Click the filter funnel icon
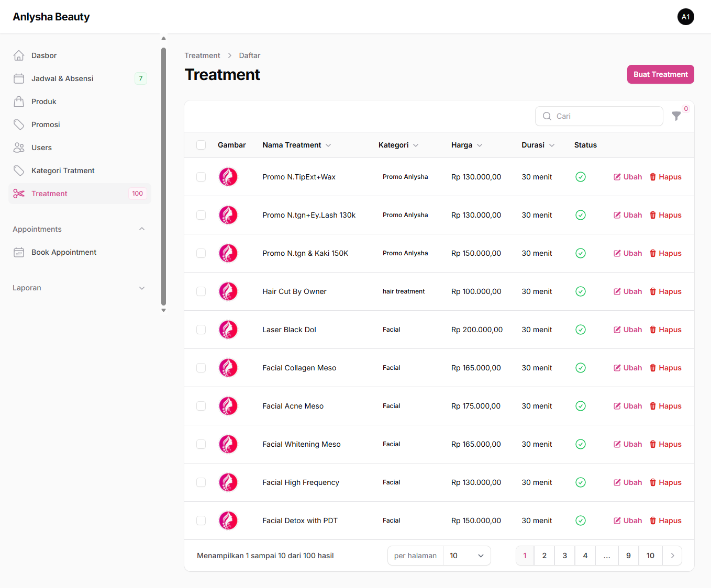Screen dimensions: 711x588 click(x=676, y=116)
